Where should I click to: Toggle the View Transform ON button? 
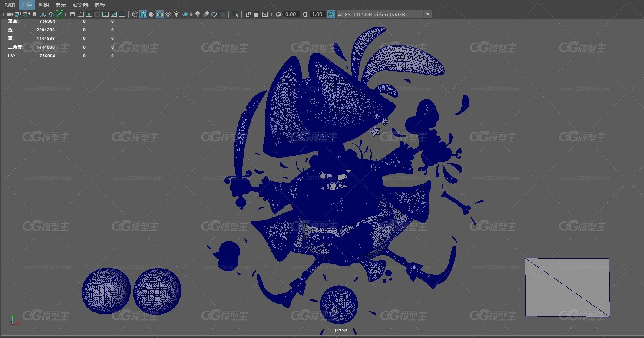coord(331,14)
